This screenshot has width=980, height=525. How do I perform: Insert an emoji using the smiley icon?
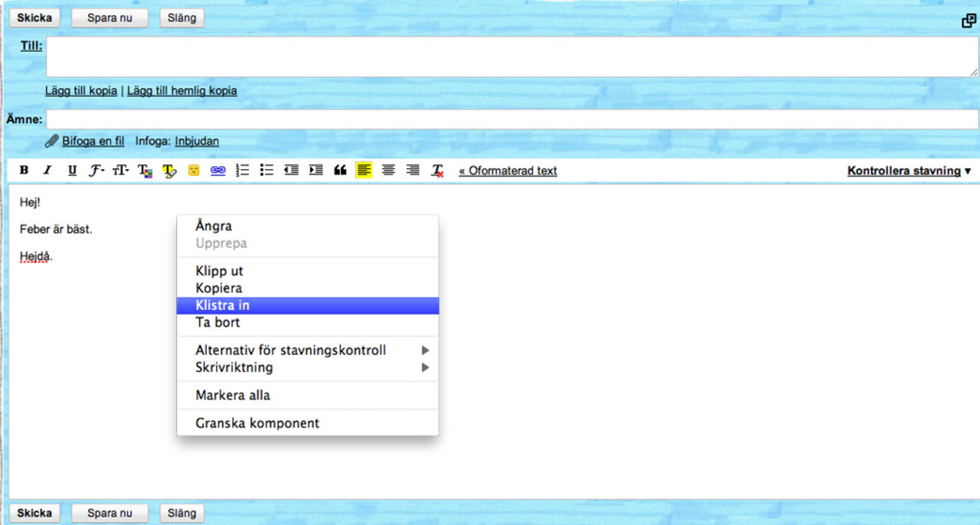pos(194,170)
